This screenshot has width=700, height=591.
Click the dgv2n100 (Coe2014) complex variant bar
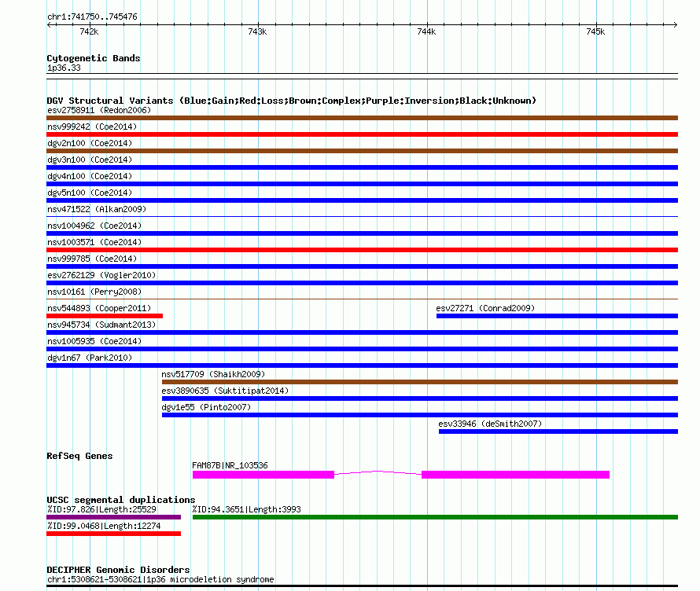(362, 151)
